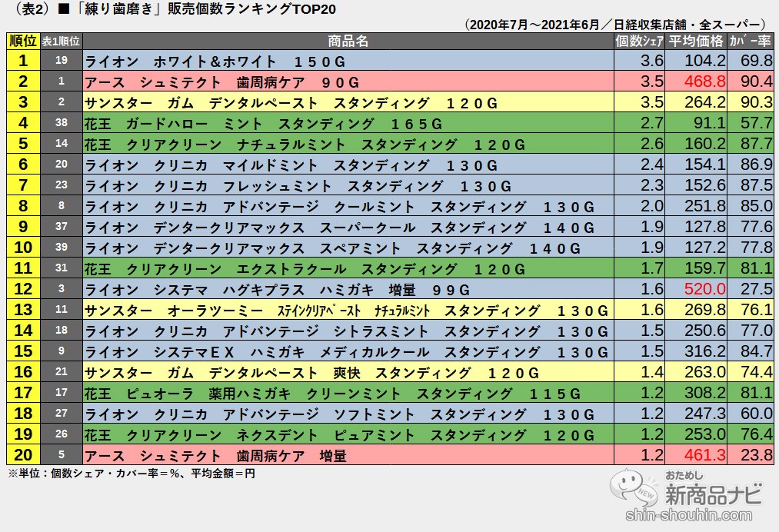Click share value 3.6
Screen dimensions: 779x532
[652, 61]
